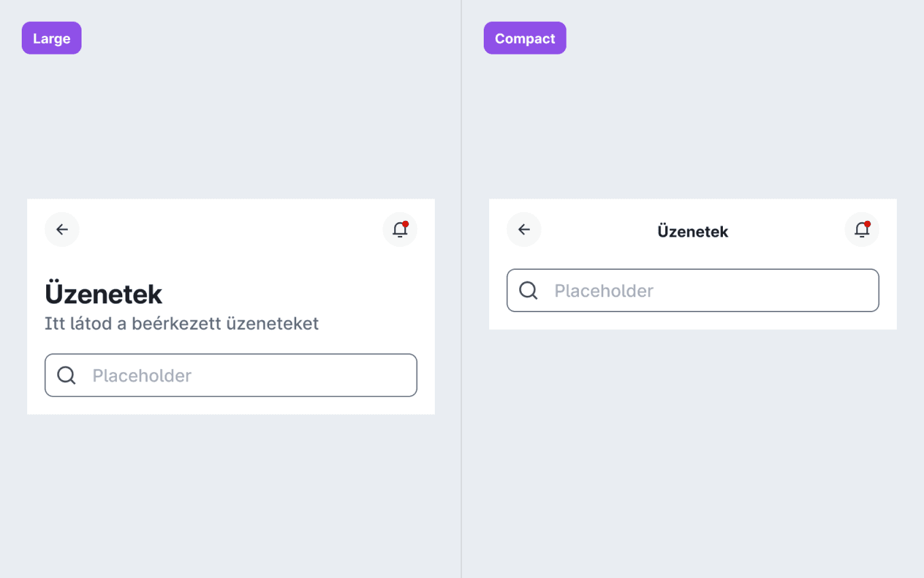Click the large Üzenetek heading
The height and width of the screenshot is (578, 924).
coord(104,294)
